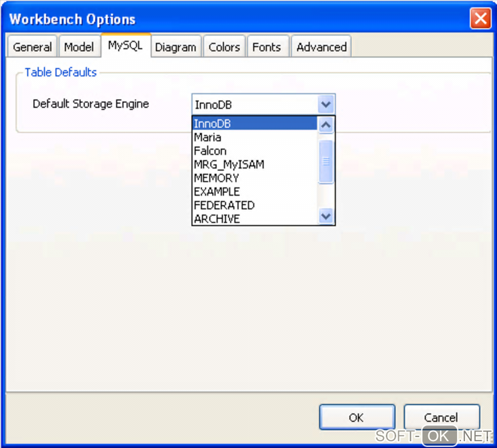Open the Colors tab
This screenshot has width=497, height=448.
click(x=224, y=47)
